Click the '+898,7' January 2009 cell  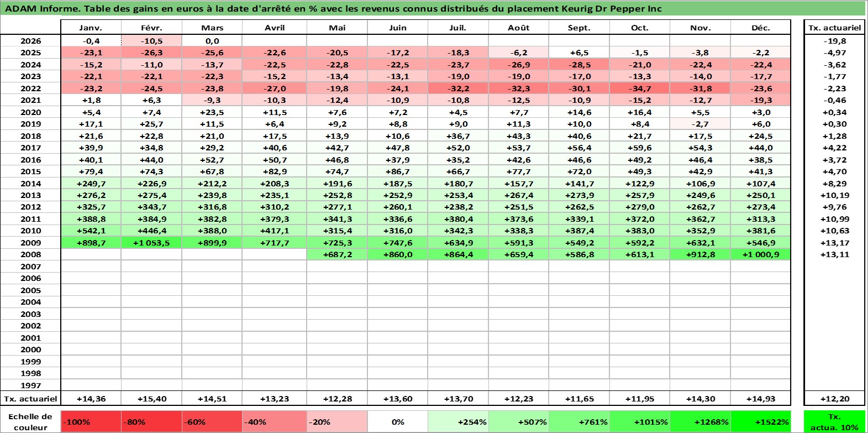coord(91,243)
